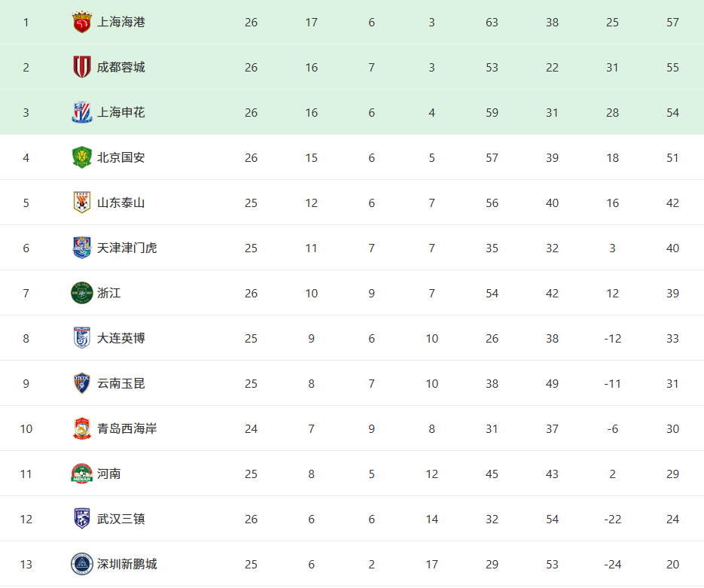Click the 浙江 round green logo
The image size is (704, 588).
coord(82,293)
